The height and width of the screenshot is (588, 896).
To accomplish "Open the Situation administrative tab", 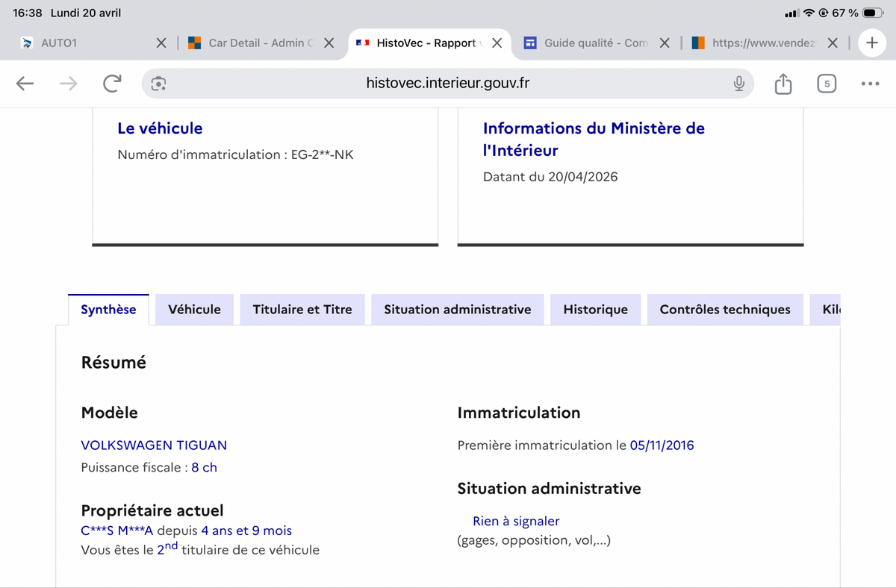I will pyautogui.click(x=458, y=310).
